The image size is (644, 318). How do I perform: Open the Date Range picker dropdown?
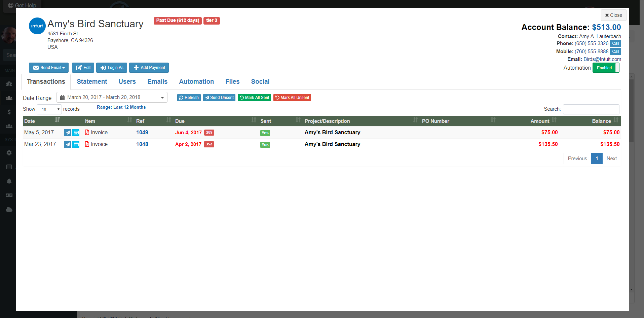point(112,97)
